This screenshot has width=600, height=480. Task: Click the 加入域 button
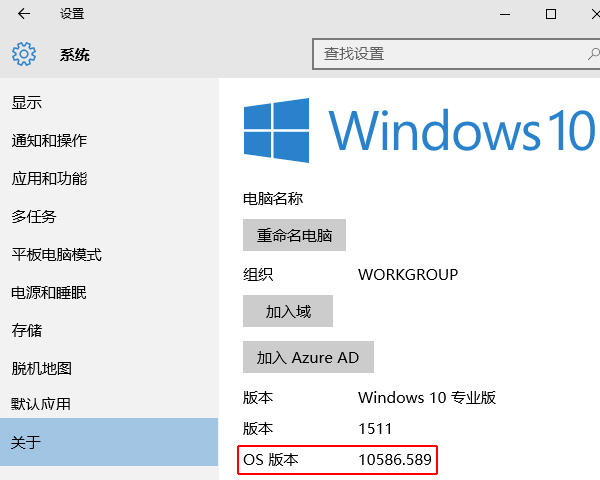point(288,311)
